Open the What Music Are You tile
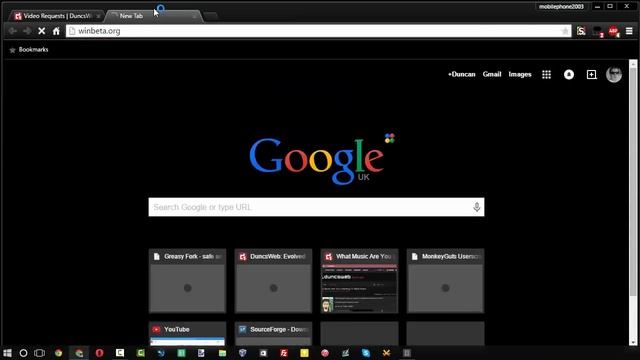Screen dimensions: 640x360 [359, 281]
